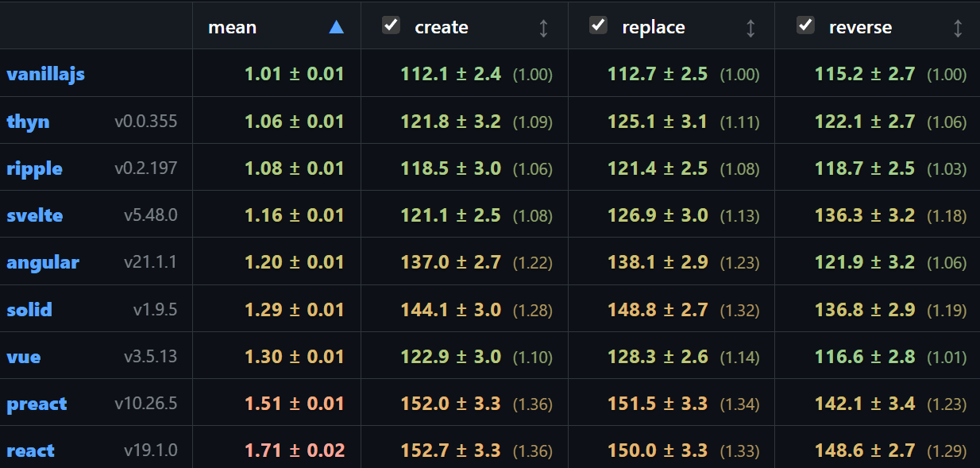980x468 pixels.
Task: Open the vanillajs framework link
Action: pos(45,74)
